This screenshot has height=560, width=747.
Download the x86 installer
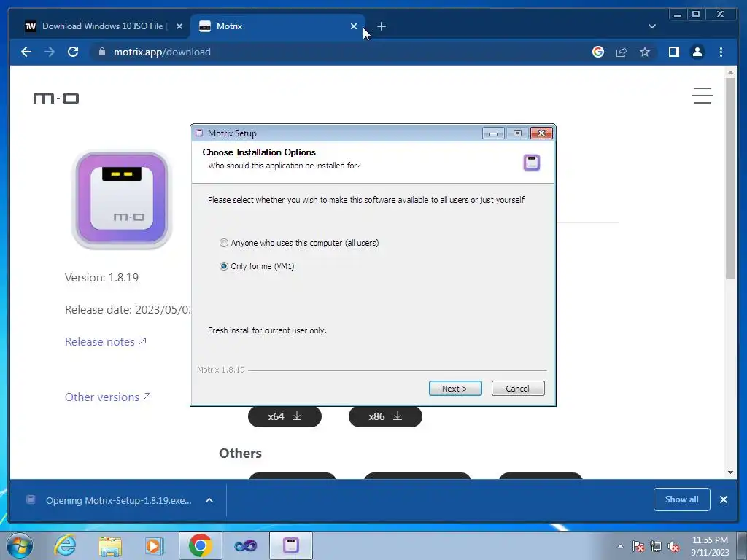[385, 416]
